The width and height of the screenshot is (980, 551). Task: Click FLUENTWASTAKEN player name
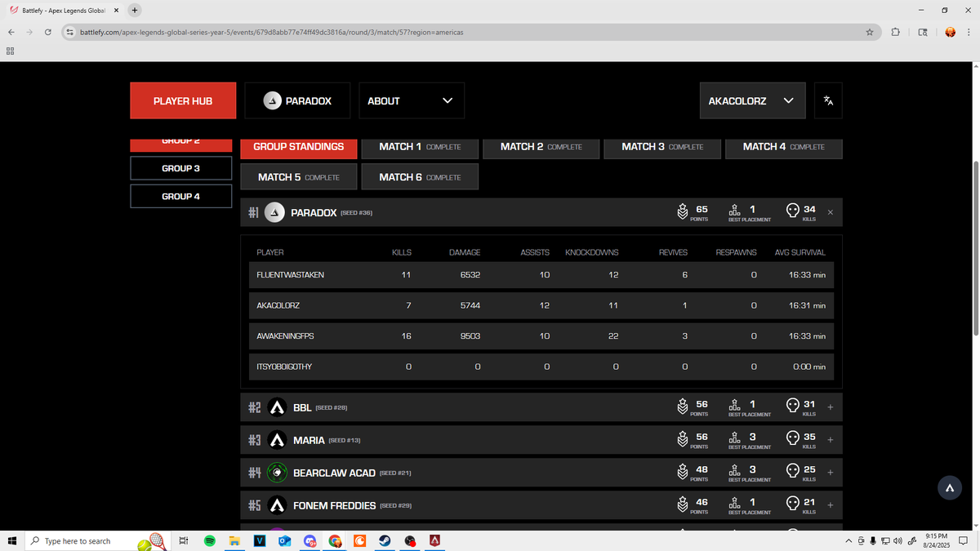(x=291, y=275)
